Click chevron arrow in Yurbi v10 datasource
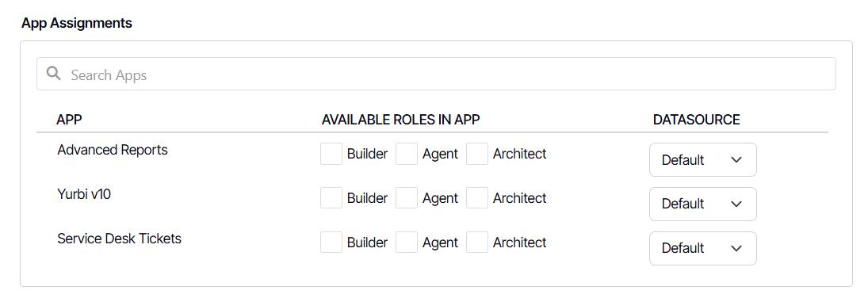Image resolution: width=868 pixels, height=298 pixels. click(736, 204)
